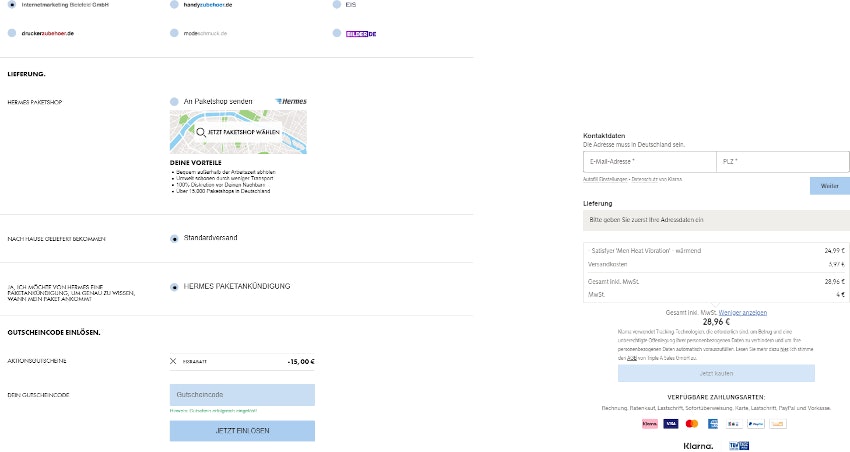The image size is (850, 452).
Task: Click the Mastercard payment icon
Action: point(691,423)
